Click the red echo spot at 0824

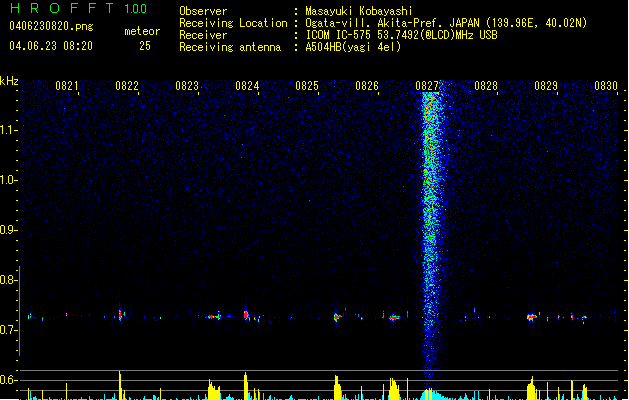coord(246,315)
